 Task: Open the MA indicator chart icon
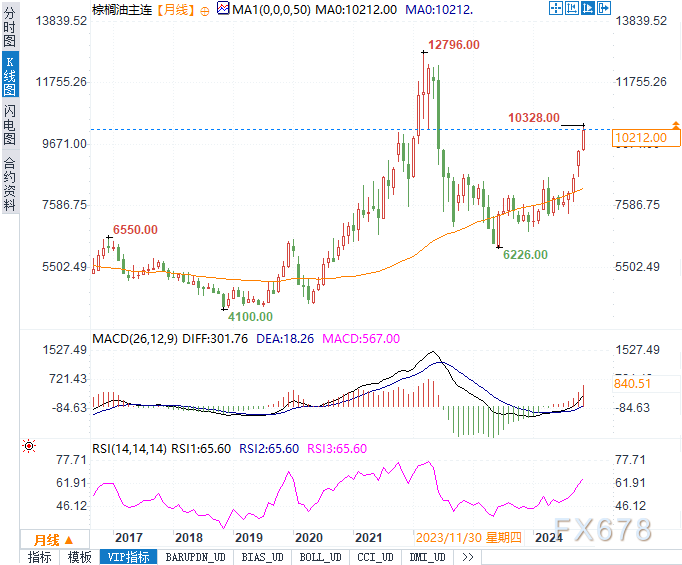pyautogui.click(x=223, y=8)
